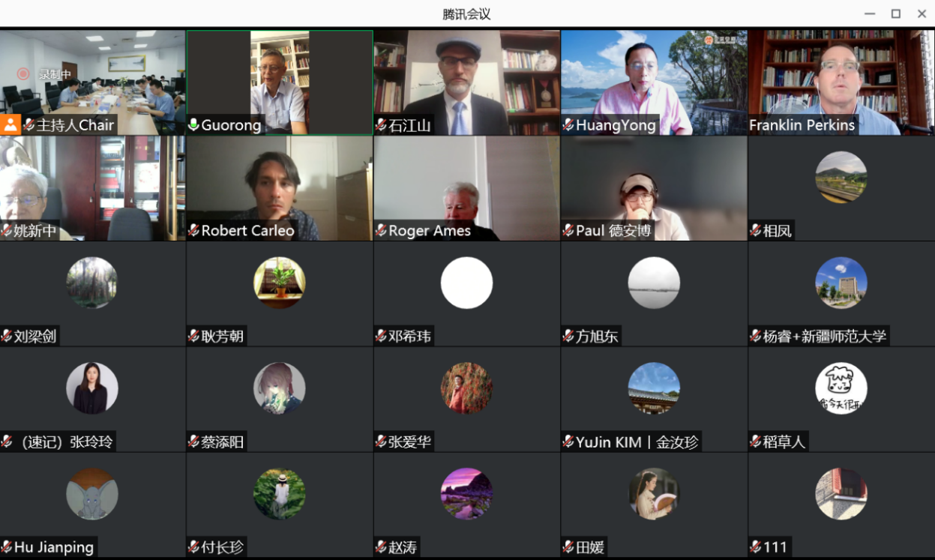Screen dimensions: 935x560
Task: Select 稻草人's cartoon avatar
Action: [841, 388]
